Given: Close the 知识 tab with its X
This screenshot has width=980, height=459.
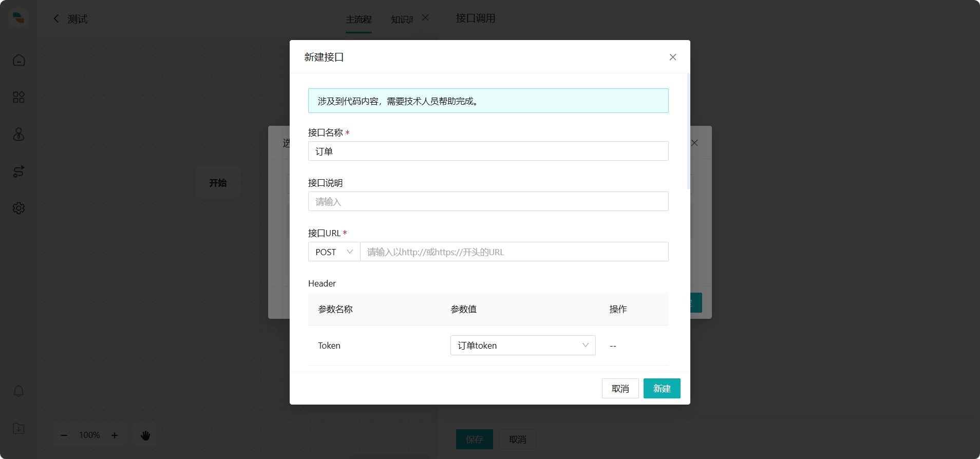Looking at the screenshot, I should (x=425, y=17).
